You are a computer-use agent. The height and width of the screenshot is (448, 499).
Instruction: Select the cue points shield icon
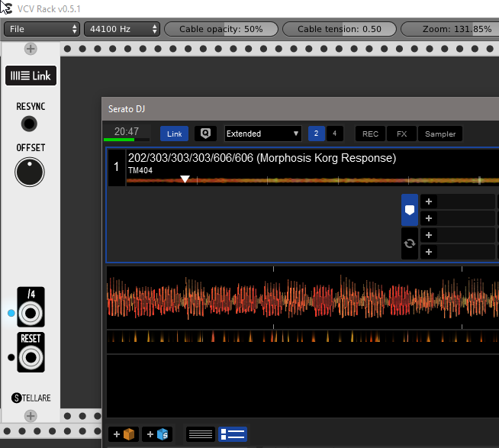pyautogui.click(x=409, y=210)
